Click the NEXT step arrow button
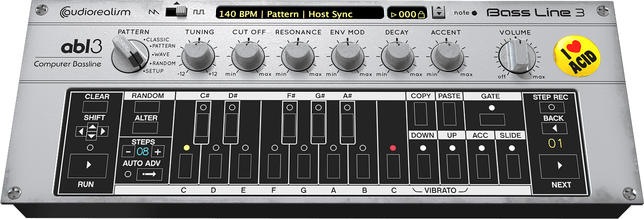 click(x=559, y=166)
